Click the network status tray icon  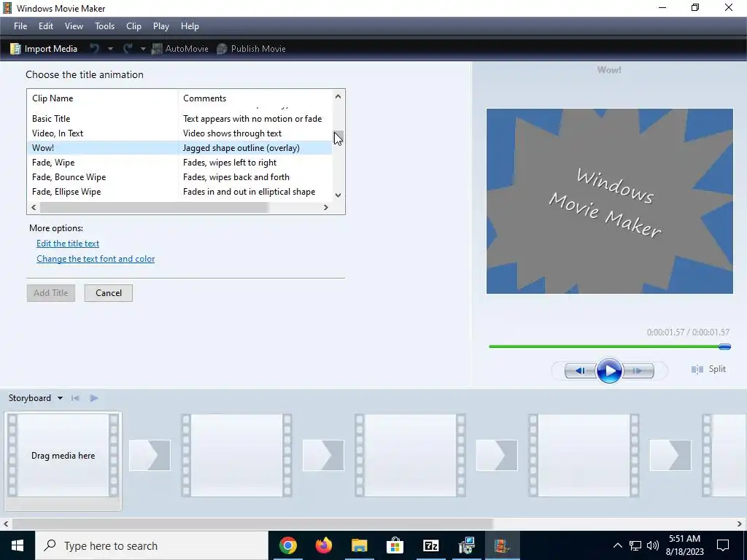coord(635,545)
